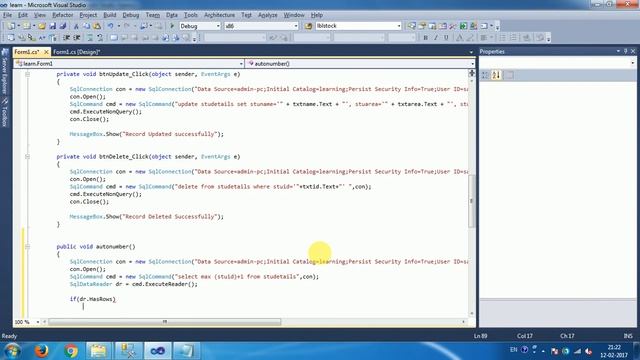The height and width of the screenshot is (360, 640).
Task: Open the Debug menu
Action: click(x=131, y=15)
